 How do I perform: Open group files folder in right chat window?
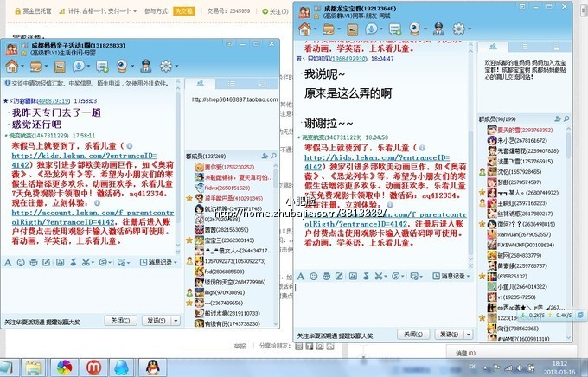point(329,29)
